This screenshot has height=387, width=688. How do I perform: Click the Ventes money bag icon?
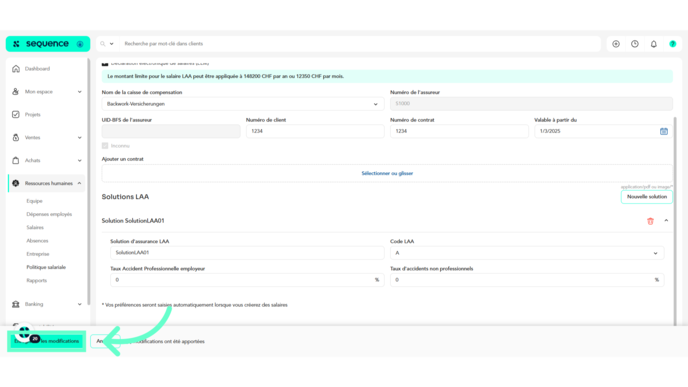pos(16,137)
